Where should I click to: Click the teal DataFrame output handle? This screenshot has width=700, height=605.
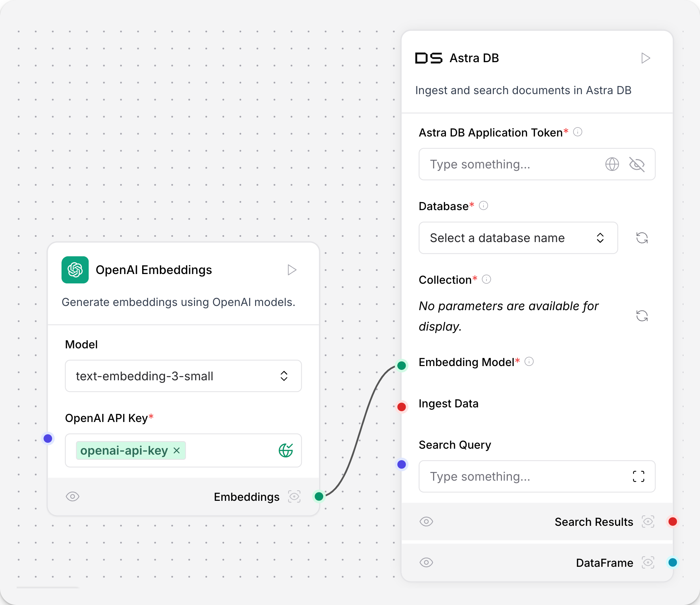pyautogui.click(x=673, y=562)
